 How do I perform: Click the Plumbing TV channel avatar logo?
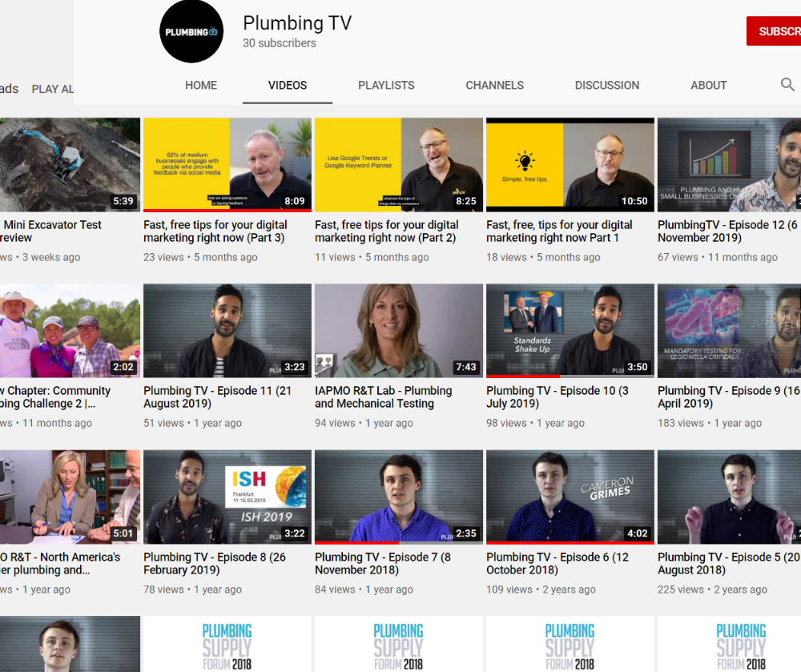coord(191,32)
